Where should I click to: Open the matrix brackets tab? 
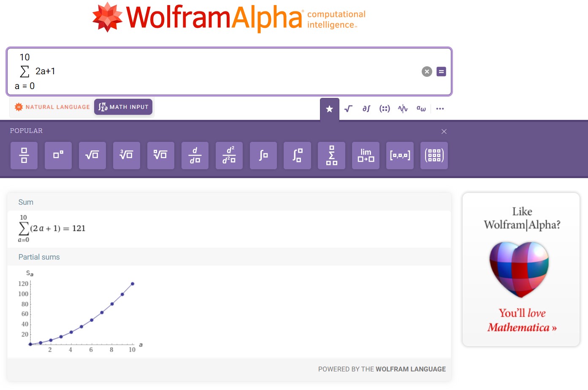coord(385,109)
